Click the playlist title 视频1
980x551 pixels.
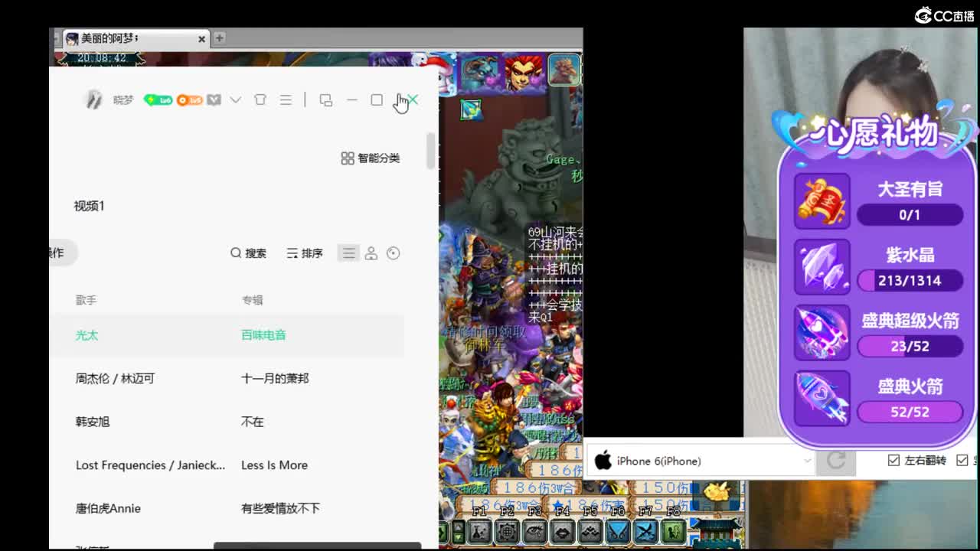tap(89, 206)
